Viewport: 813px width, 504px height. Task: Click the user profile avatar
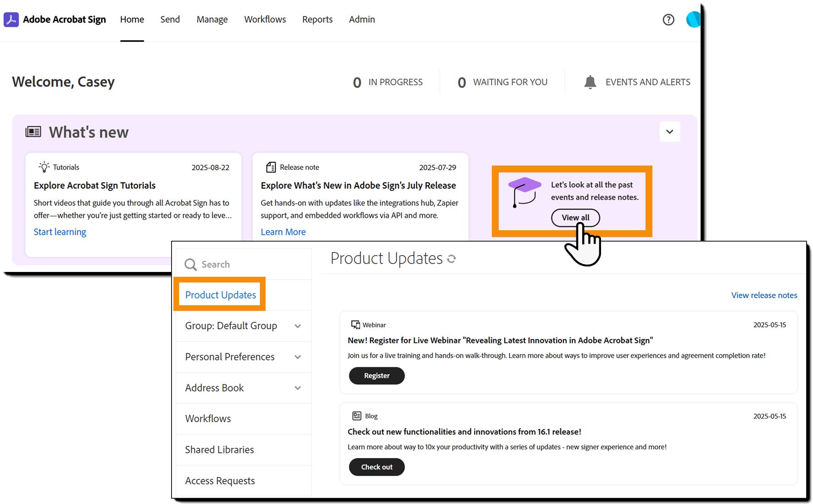click(693, 20)
